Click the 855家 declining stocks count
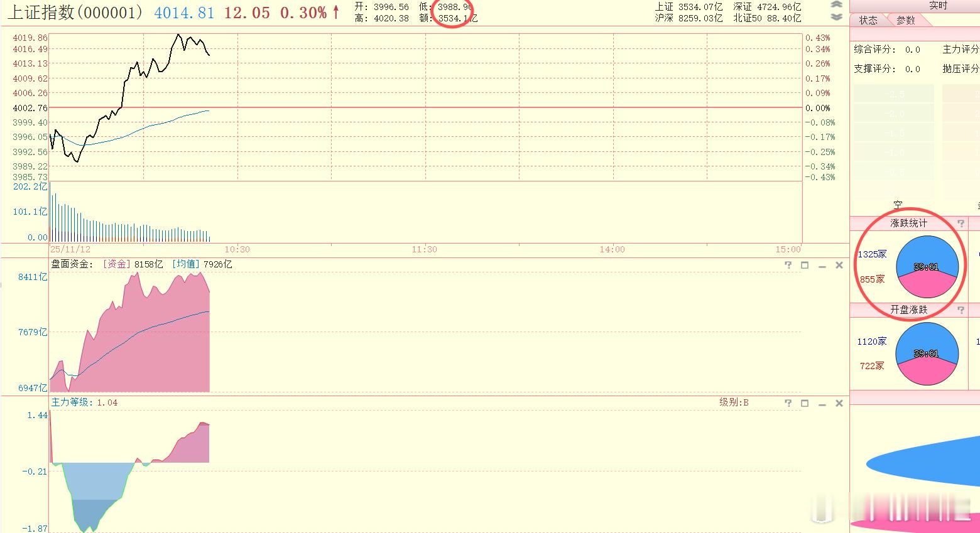This screenshot has width=980, height=533. pos(874,279)
